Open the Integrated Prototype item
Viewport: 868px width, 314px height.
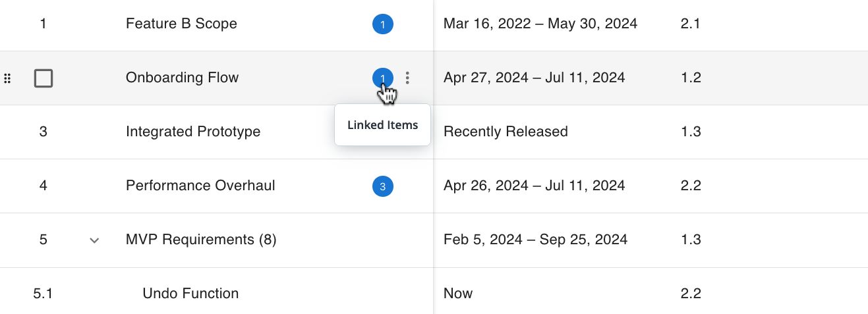tap(193, 132)
